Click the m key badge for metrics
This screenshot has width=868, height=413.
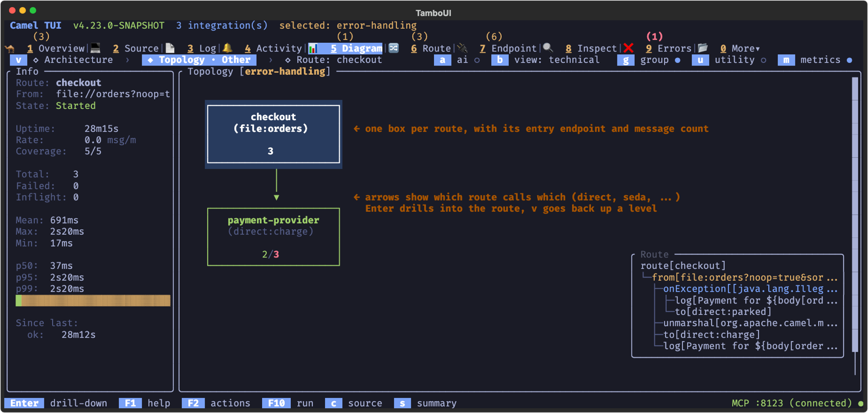tap(786, 60)
